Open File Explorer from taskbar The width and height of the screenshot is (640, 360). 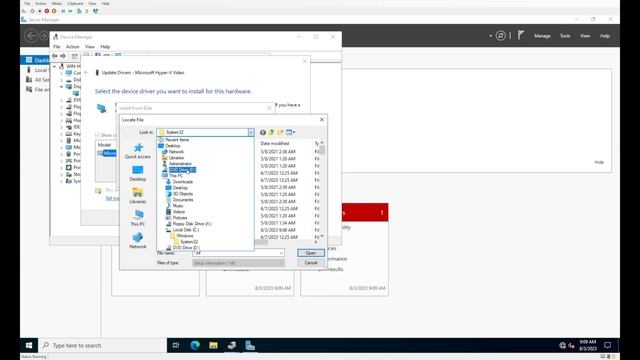tap(213, 345)
